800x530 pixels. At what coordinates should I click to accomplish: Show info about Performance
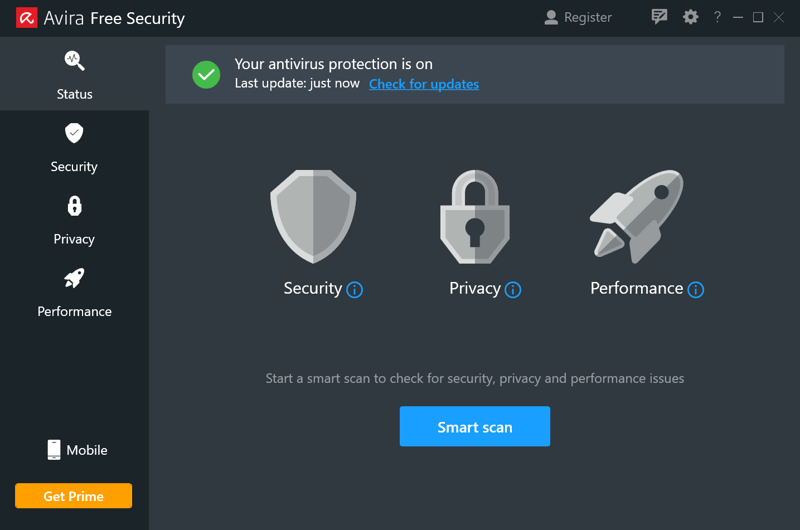click(x=695, y=290)
